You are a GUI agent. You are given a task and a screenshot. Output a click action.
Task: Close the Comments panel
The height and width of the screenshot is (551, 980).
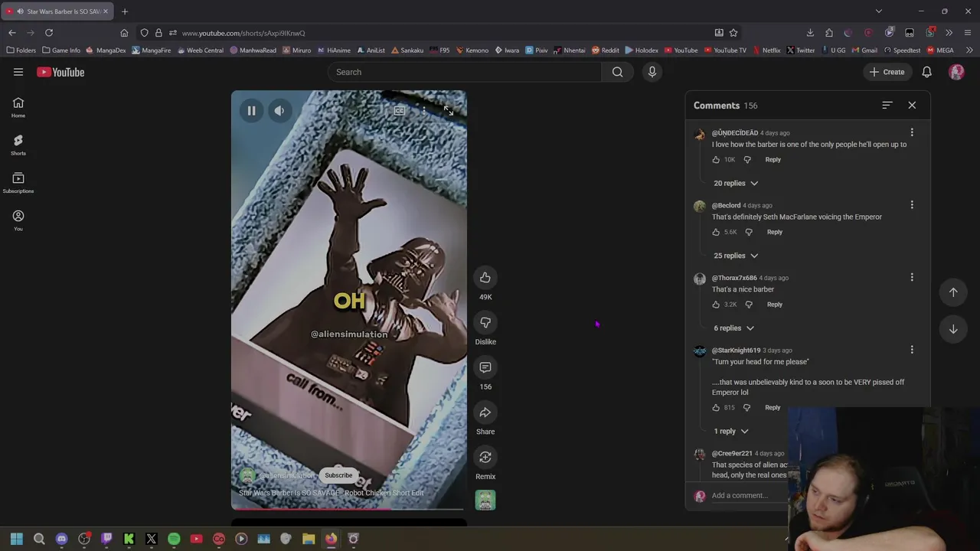click(x=912, y=106)
